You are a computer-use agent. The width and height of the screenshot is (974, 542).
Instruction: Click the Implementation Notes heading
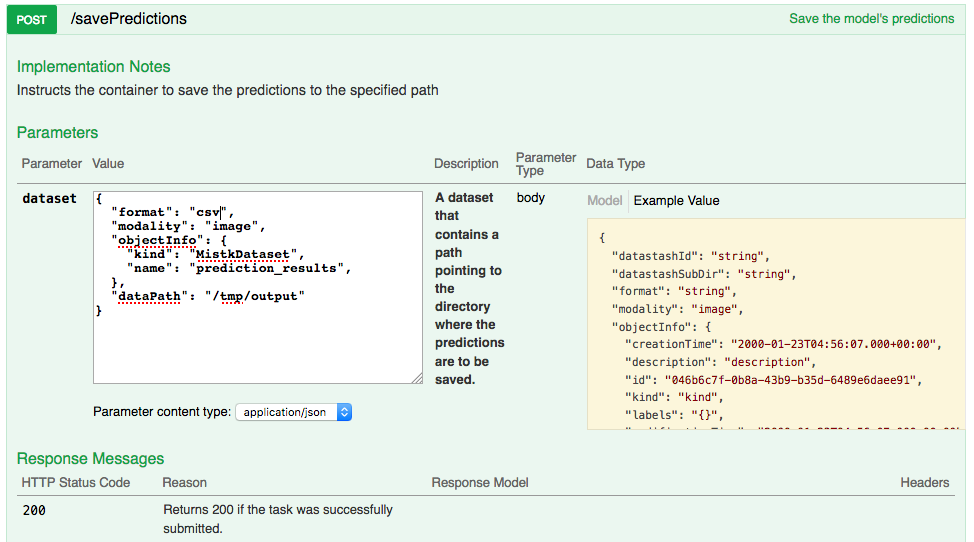point(93,67)
